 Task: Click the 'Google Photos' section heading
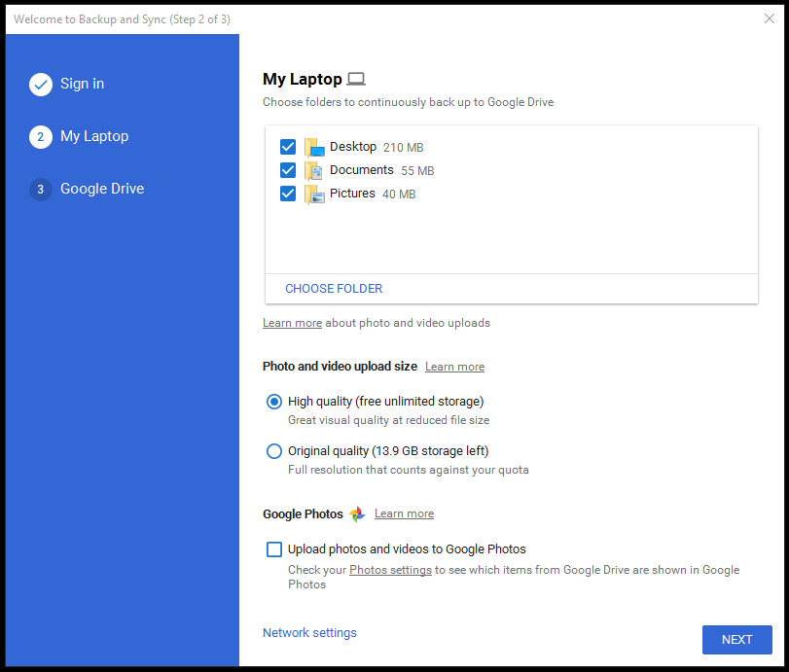pos(303,514)
